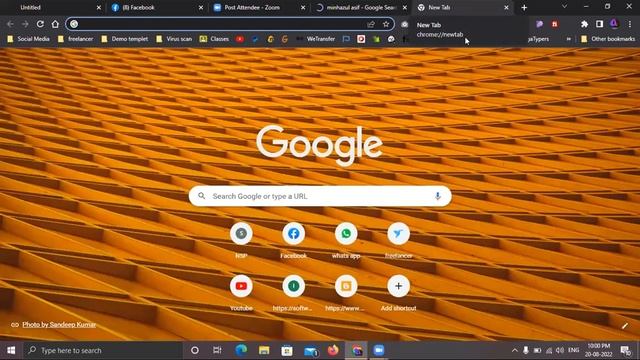Open Microsoft Edge from the taskbar
640x360 pixels.
[241, 350]
